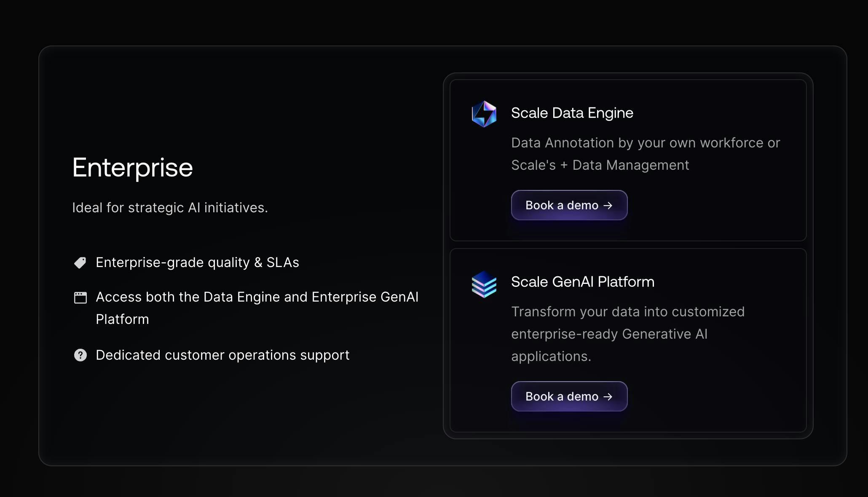Click the tag icon beside Enterprise-grade quality
This screenshot has width=868, height=497.
point(80,262)
